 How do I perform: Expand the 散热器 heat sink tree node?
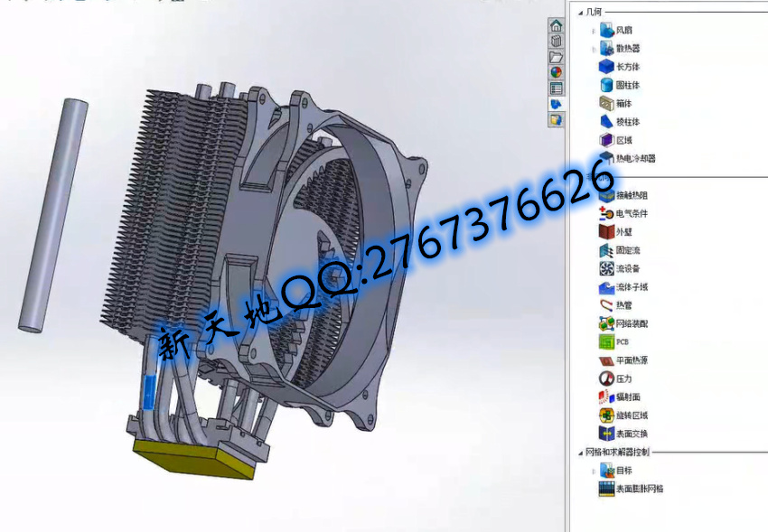pyautogui.click(x=594, y=49)
